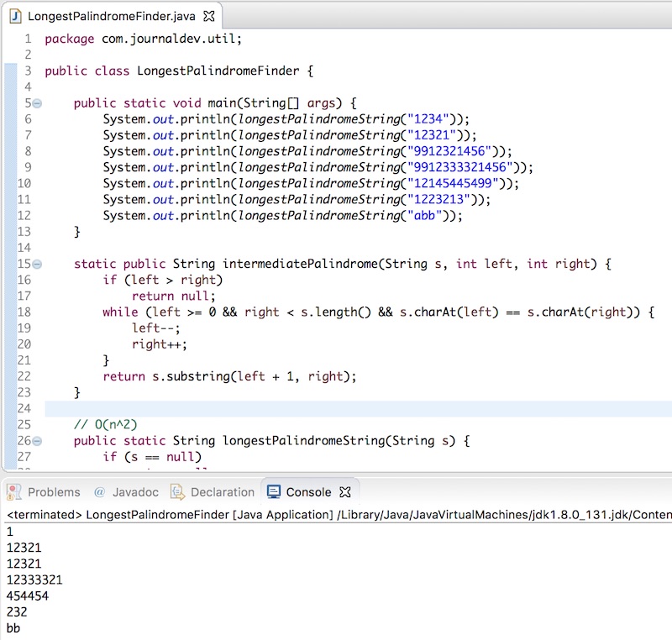Click the Declaration view icon
The height and width of the screenshot is (640, 672).
178,492
